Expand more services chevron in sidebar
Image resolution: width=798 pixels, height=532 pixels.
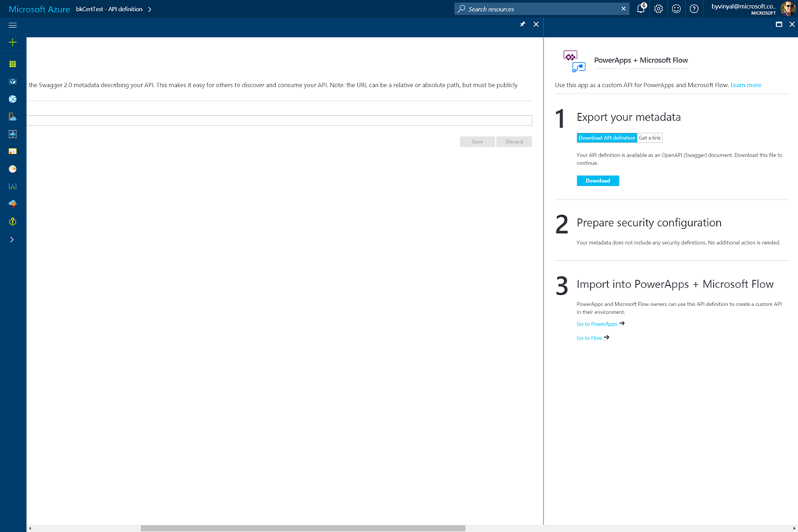pos(12,240)
